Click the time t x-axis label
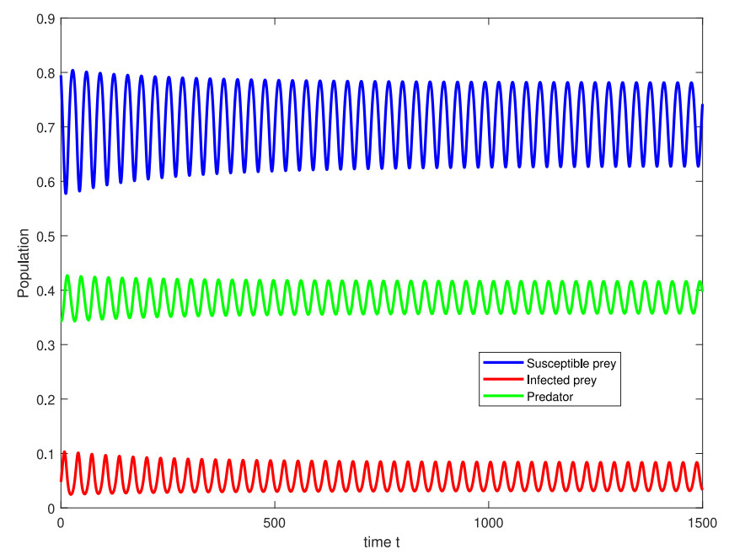Viewport: 729px width, 560px height. click(382, 543)
